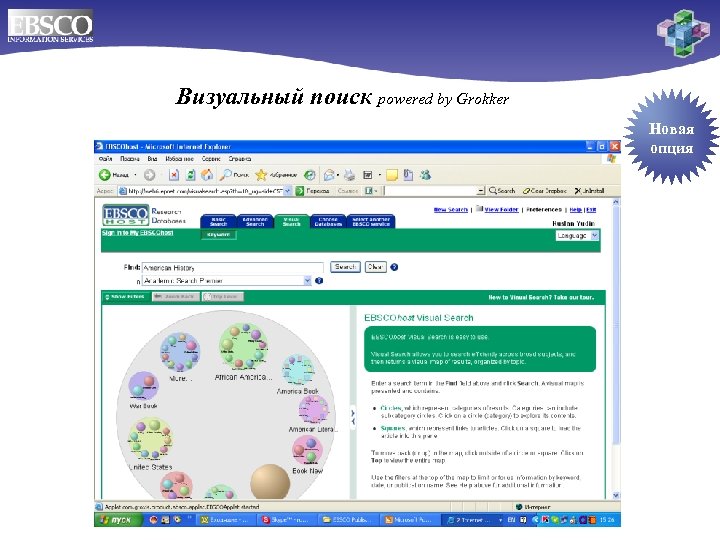Click the IE Stop page button
This screenshot has height=540, width=720.
174,175
